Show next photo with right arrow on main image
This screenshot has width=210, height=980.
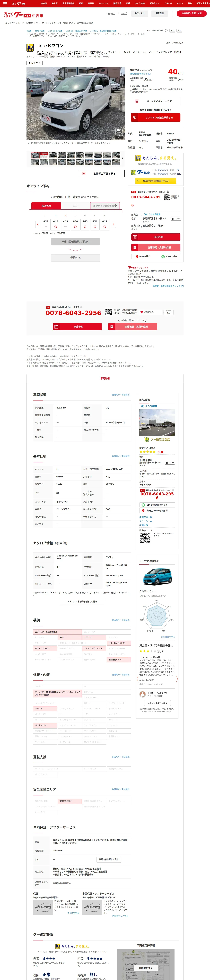tap(121, 104)
